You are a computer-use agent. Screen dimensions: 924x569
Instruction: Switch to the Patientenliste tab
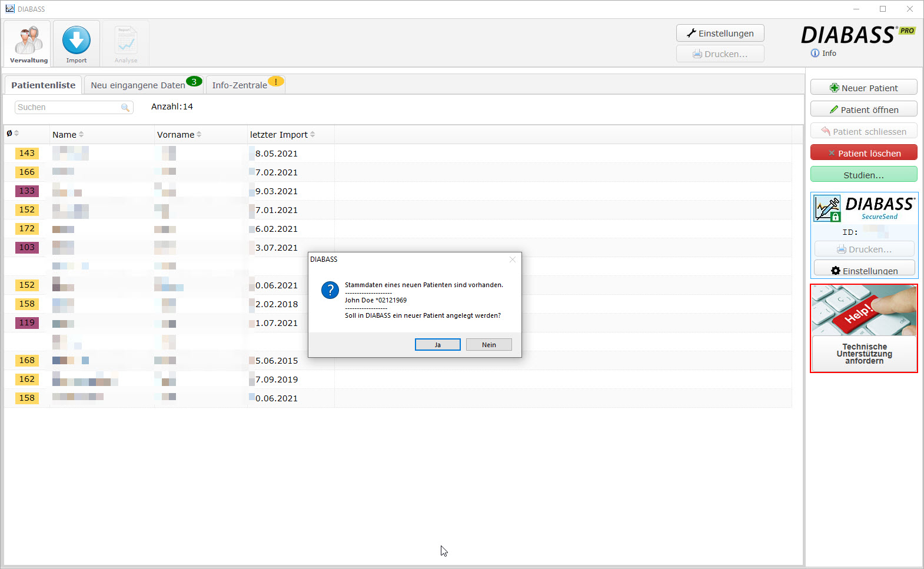(43, 85)
